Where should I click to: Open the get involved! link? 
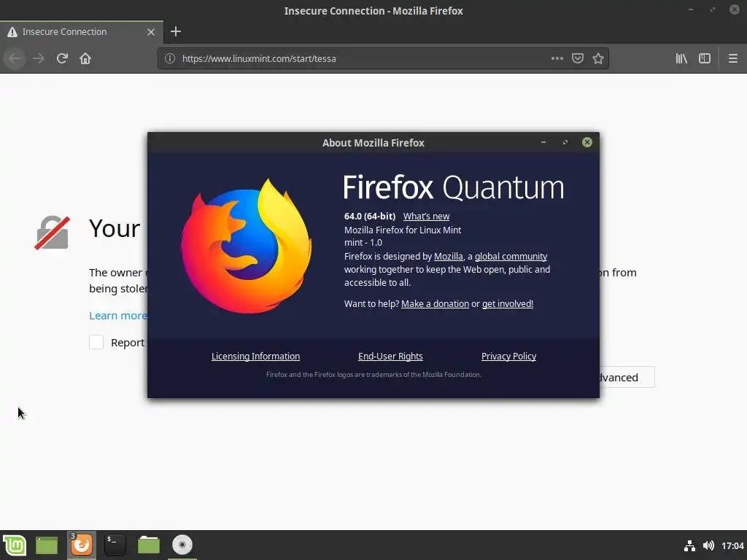click(508, 304)
